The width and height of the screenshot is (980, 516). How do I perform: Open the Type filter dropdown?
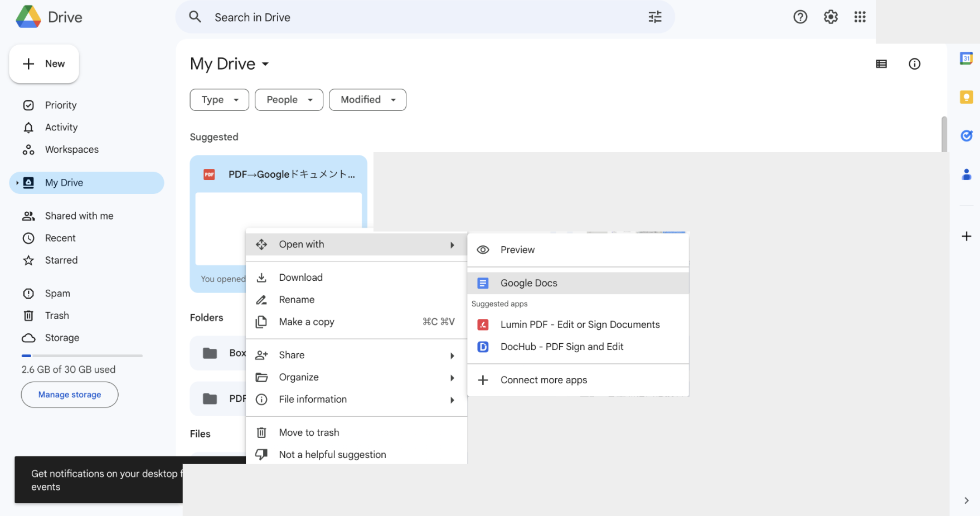tap(219, 100)
